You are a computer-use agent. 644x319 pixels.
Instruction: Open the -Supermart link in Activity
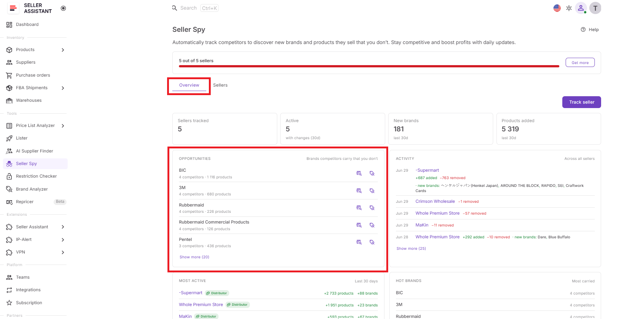point(427,170)
